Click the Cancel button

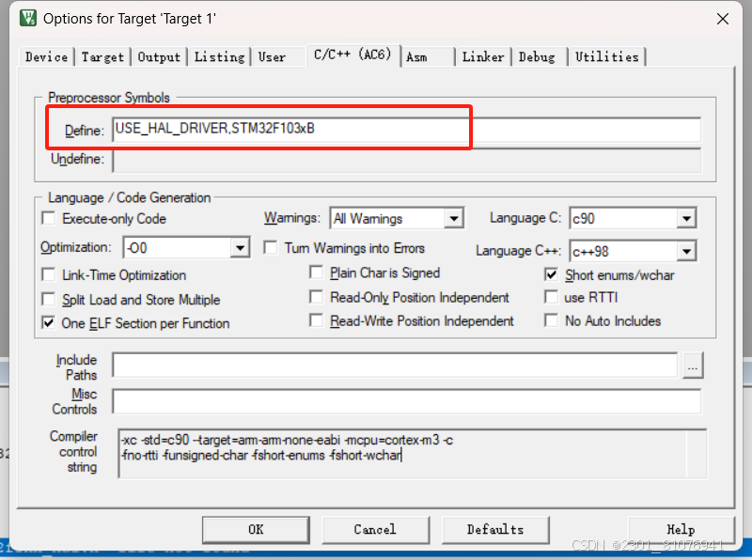tap(375, 530)
